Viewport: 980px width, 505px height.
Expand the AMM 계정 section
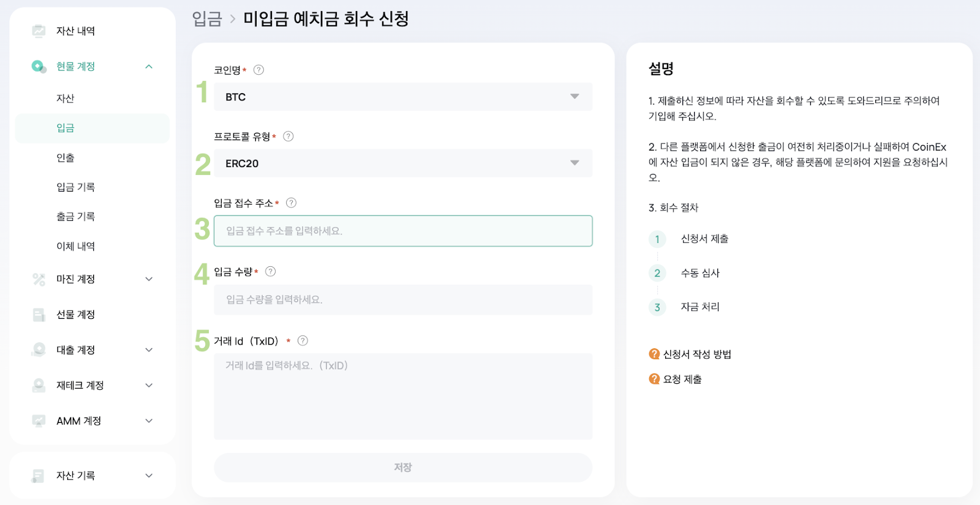149,421
